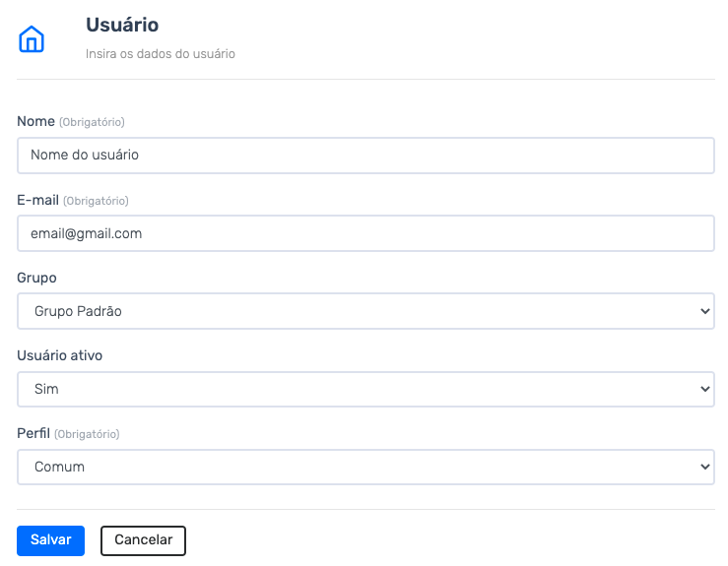The width and height of the screenshot is (728, 566).
Task: Go to the home page icon
Action: coord(32,39)
